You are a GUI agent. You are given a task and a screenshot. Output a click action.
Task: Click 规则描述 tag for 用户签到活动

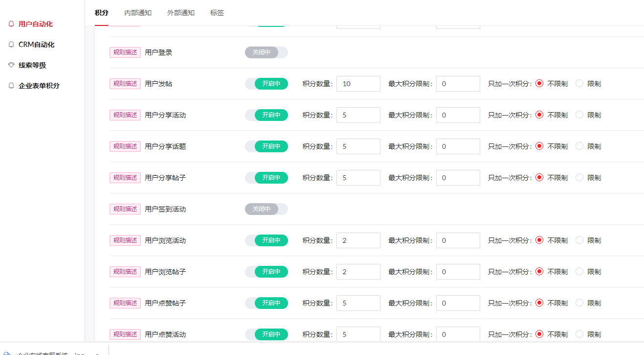click(x=125, y=209)
